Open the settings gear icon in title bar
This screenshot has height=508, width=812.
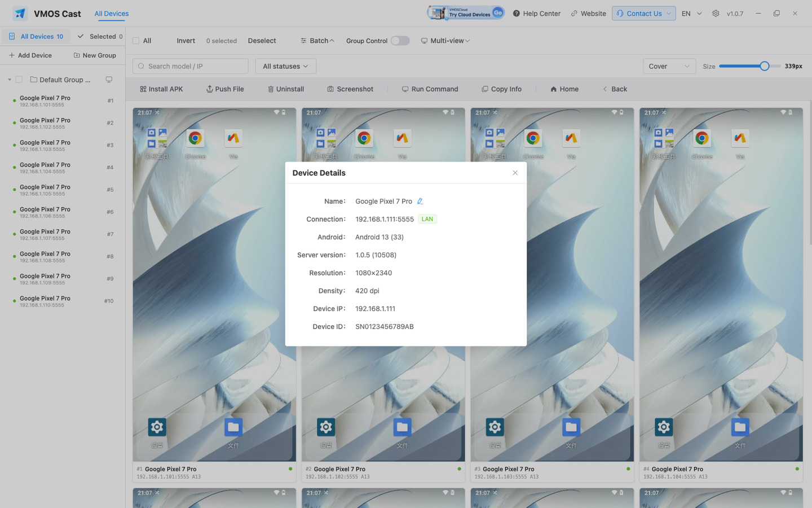tap(716, 14)
